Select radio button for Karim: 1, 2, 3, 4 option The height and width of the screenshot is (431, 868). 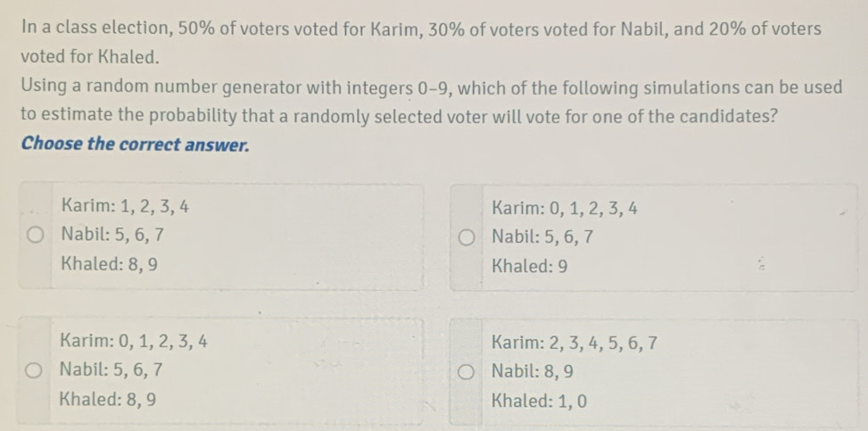point(34,236)
